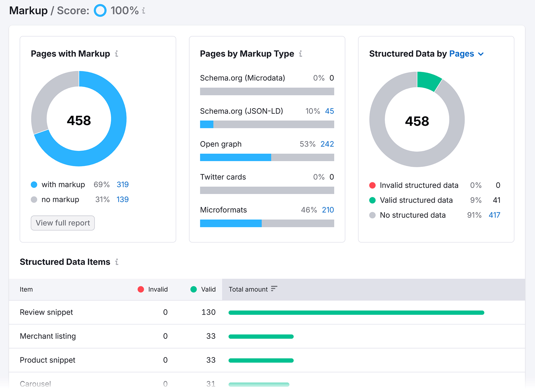
Task: Click the sort icon next to Total amount
Action: [x=274, y=289]
